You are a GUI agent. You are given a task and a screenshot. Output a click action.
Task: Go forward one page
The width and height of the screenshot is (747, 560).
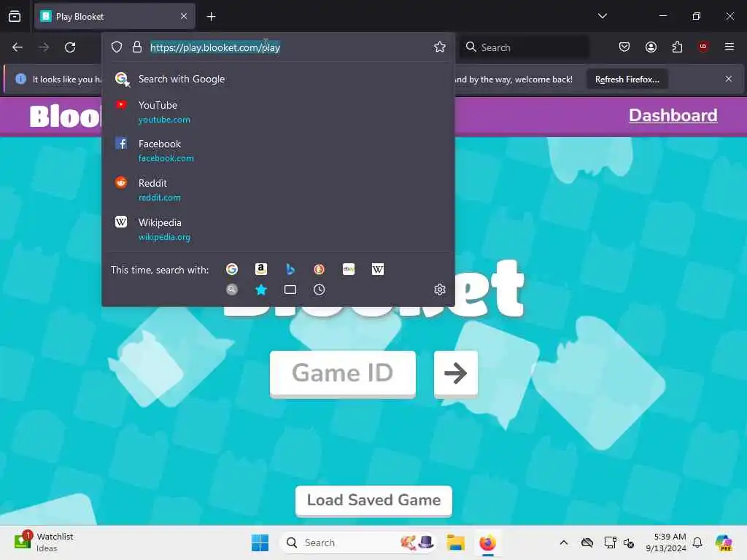tap(43, 47)
